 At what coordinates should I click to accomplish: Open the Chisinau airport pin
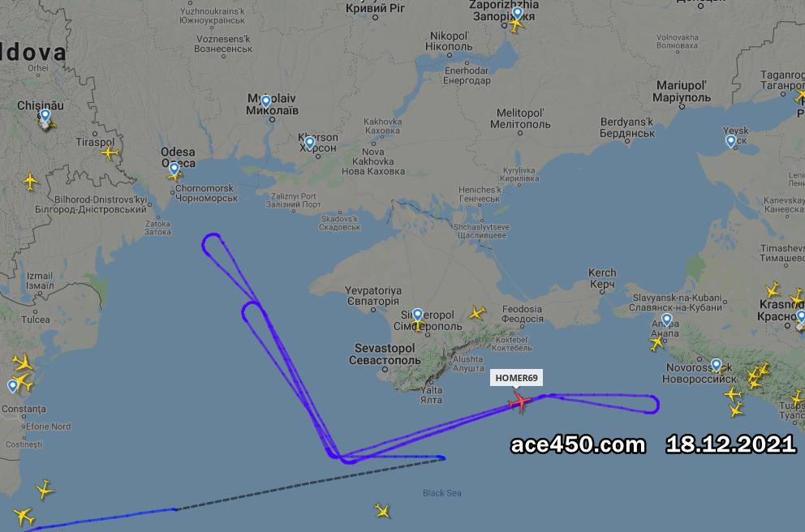pyautogui.click(x=45, y=115)
